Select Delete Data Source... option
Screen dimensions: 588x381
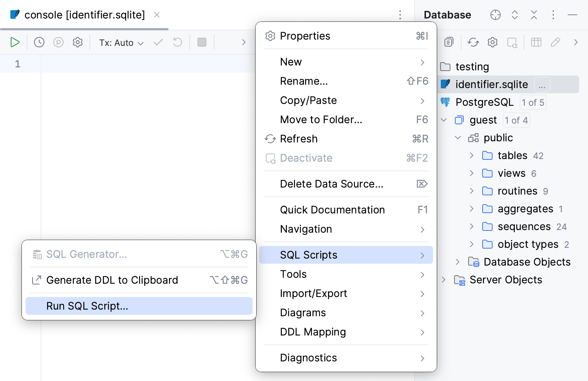click(x=331, y=184)
